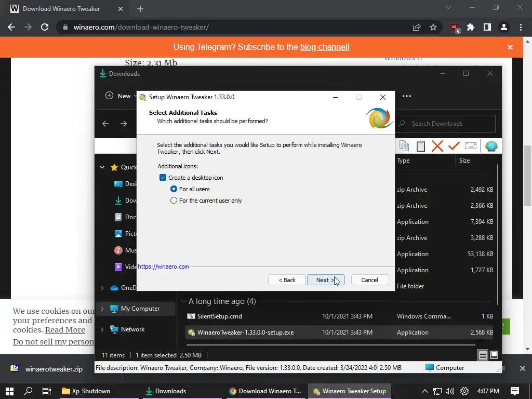Click Back button in setup wizard
This screenshot has width=532, height=399.
(x=287, y=280)
